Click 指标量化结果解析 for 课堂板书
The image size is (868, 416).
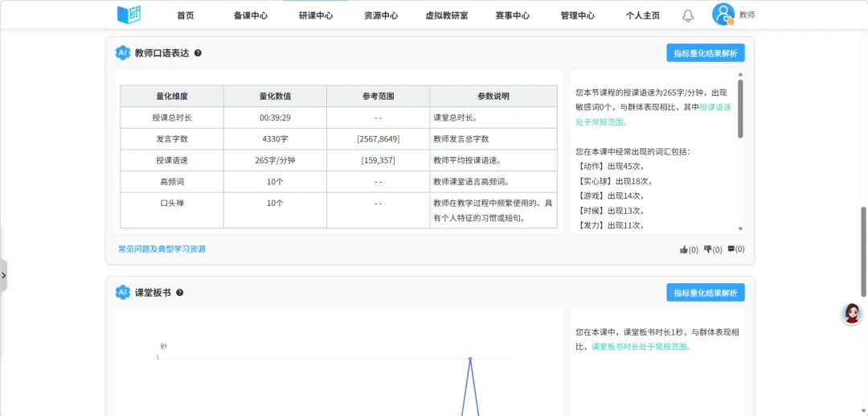(706, 292)
